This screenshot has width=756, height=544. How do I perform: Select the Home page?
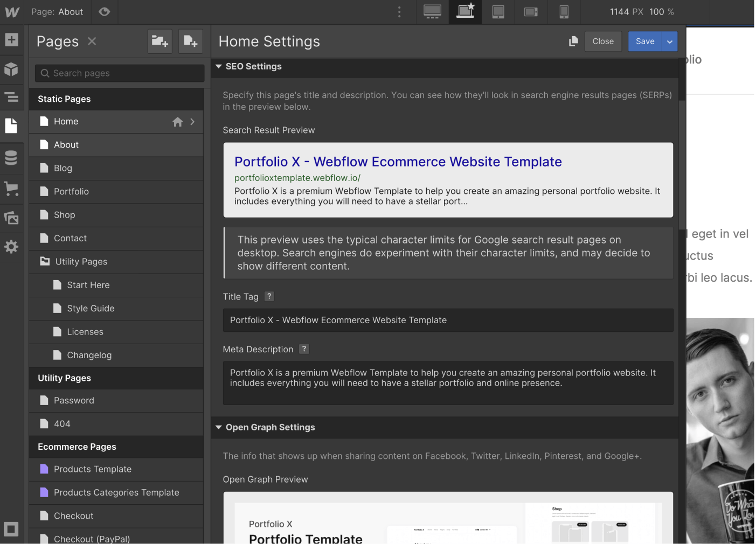click(x=116, y=122)
